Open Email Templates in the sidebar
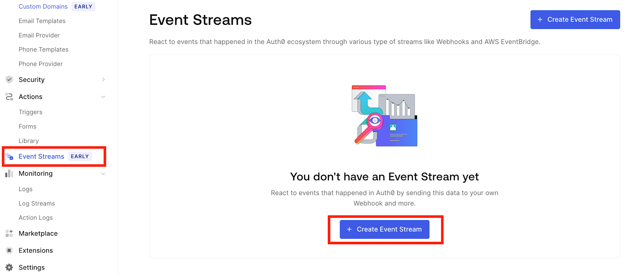644x275 pixels. click(x=42, y=21)
